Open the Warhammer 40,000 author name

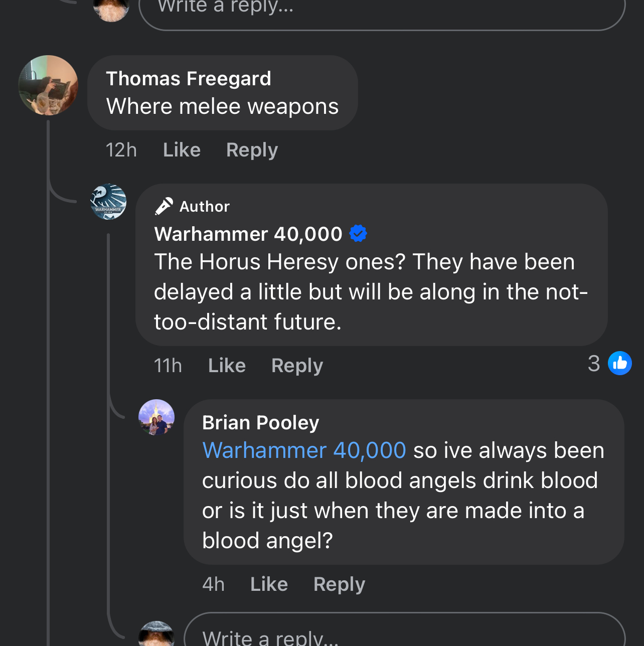click(x=248, y=234)
